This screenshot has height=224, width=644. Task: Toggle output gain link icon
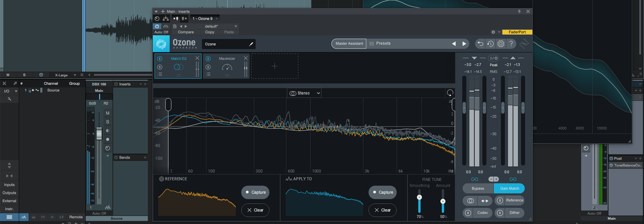tap(513, 179)
